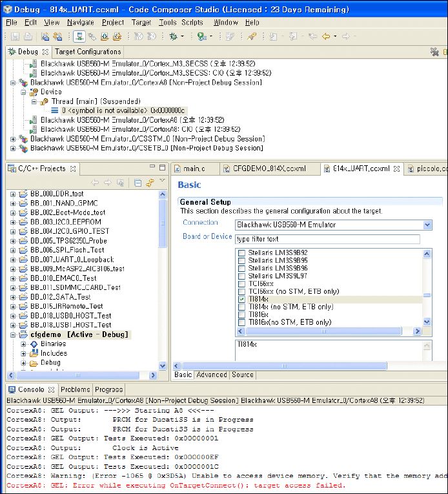The height and width of the screenshot is (494, 448).
Task: Open the Edit menu
Action: [x=30, y=23]
